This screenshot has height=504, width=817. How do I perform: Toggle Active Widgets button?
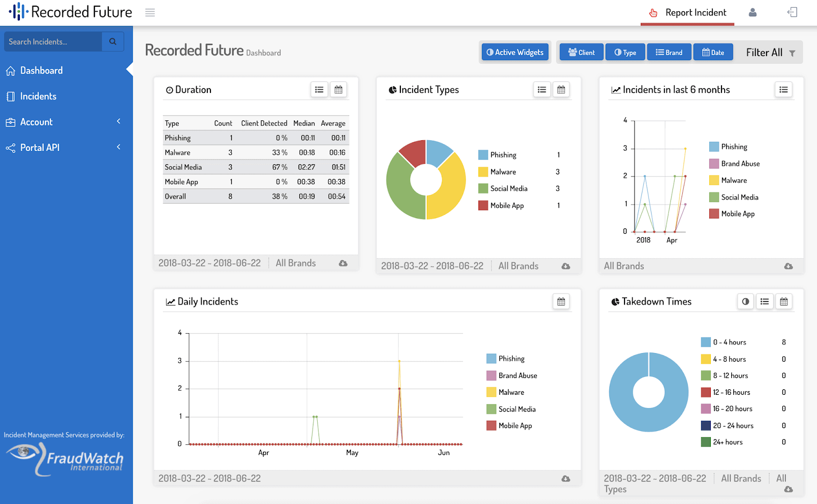[515, 52]
